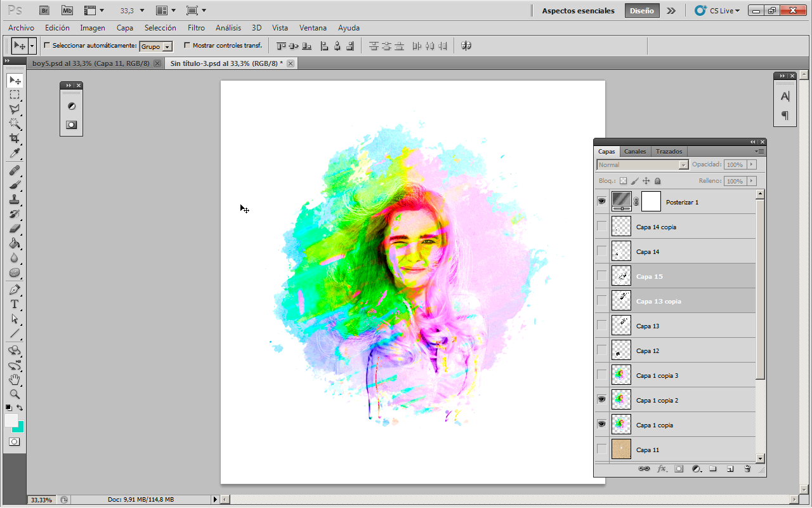This screenshot has height=508, width=812.
Task: Select the Line shape tool
Action: coord(15,333)
